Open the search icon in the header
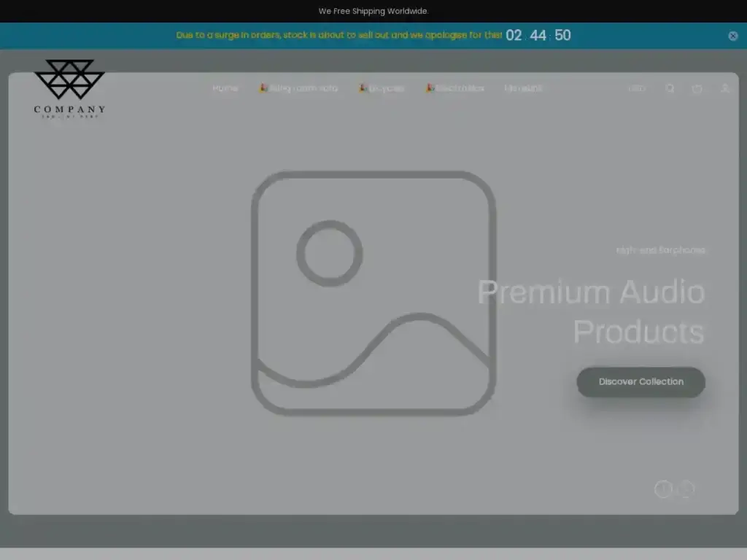This screenshot has height=560, width=747. [670, 88]
